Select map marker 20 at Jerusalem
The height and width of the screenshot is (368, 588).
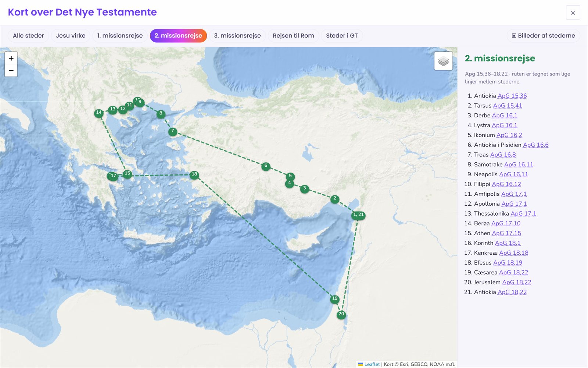[341, 314]
